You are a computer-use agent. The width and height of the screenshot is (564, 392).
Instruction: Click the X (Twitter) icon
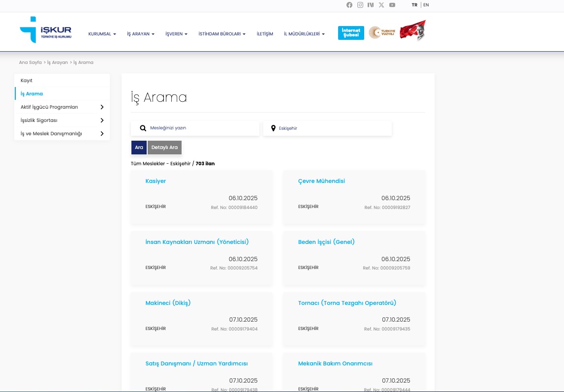[x=381, y=5]
